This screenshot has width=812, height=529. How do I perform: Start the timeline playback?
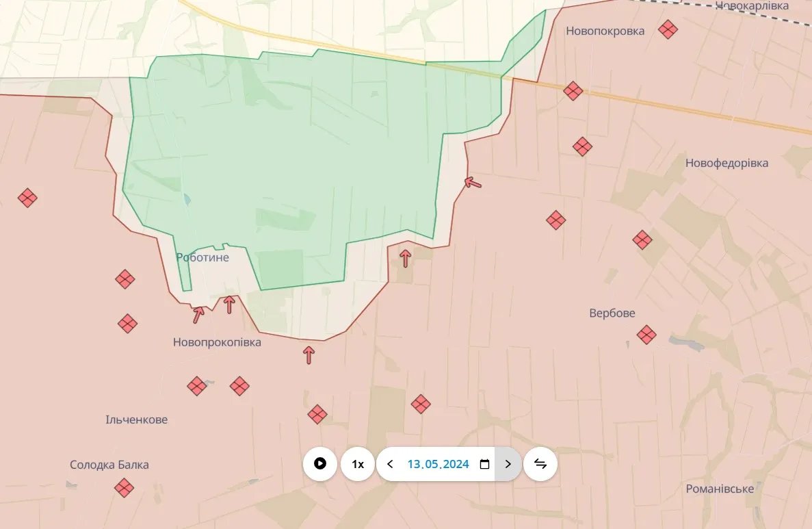[320, 464]
